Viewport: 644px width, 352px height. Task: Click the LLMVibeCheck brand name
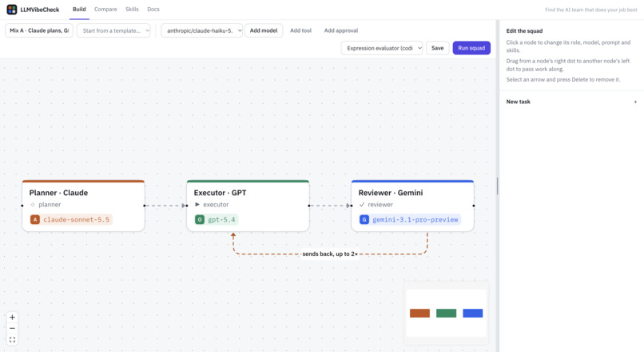40,10
